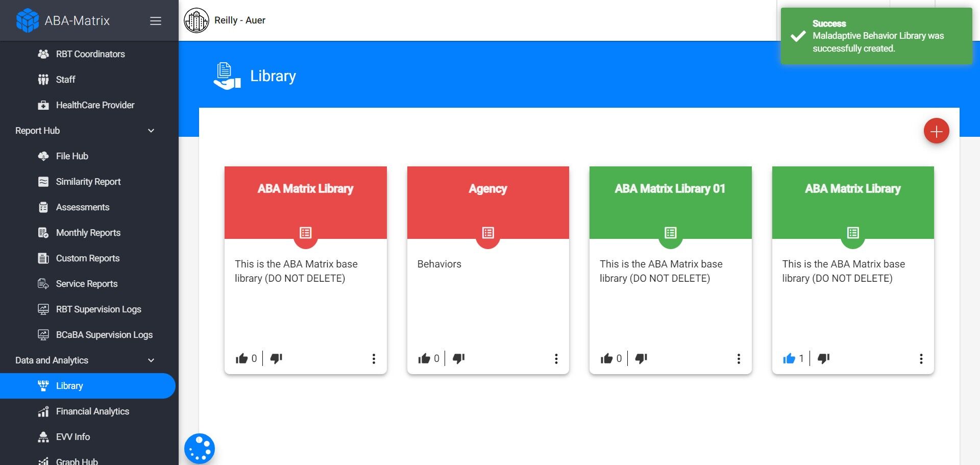Click description text of ABA Matrix Library 01
Screen dimensions: 980x465
click(x=661, y=271)
